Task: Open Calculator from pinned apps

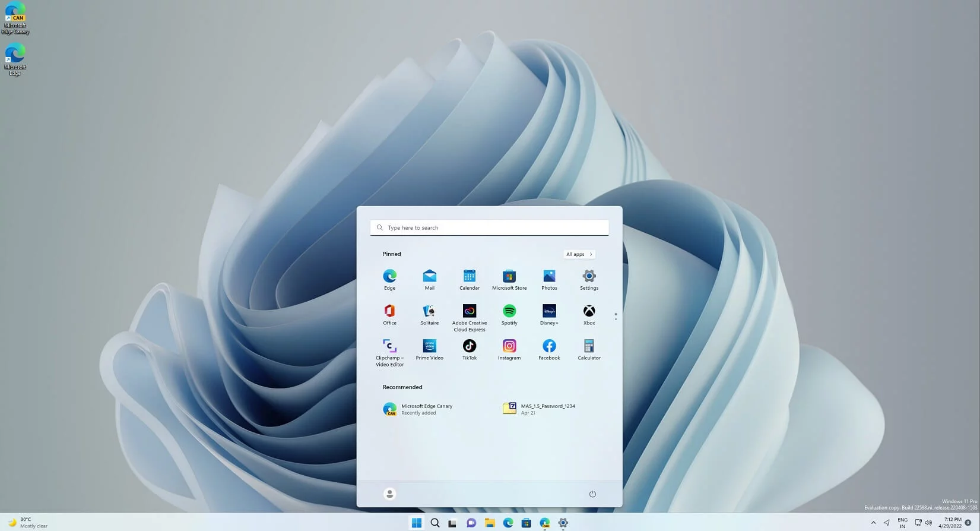Action: (x=589, y=349)
